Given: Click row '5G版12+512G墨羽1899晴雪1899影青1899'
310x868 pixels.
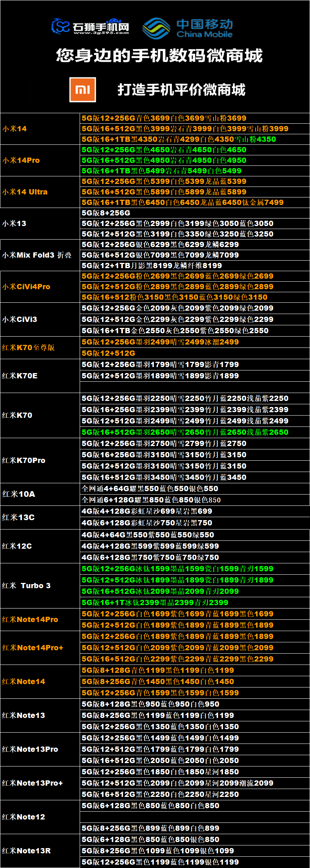Looking at the screenshot, I should coord(195,376).
